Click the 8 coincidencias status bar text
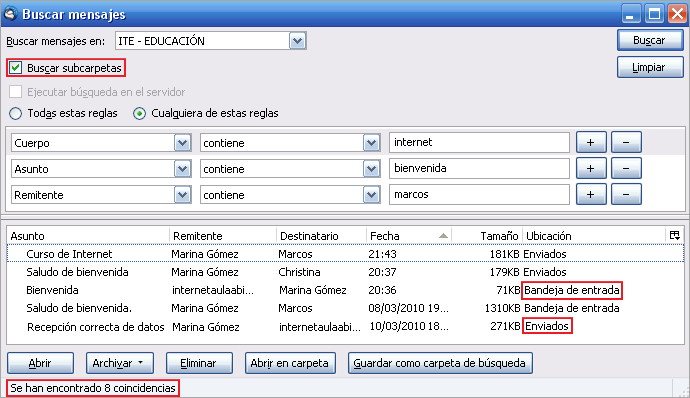Viewport: 690px width, 398px height. click(93, 388)
